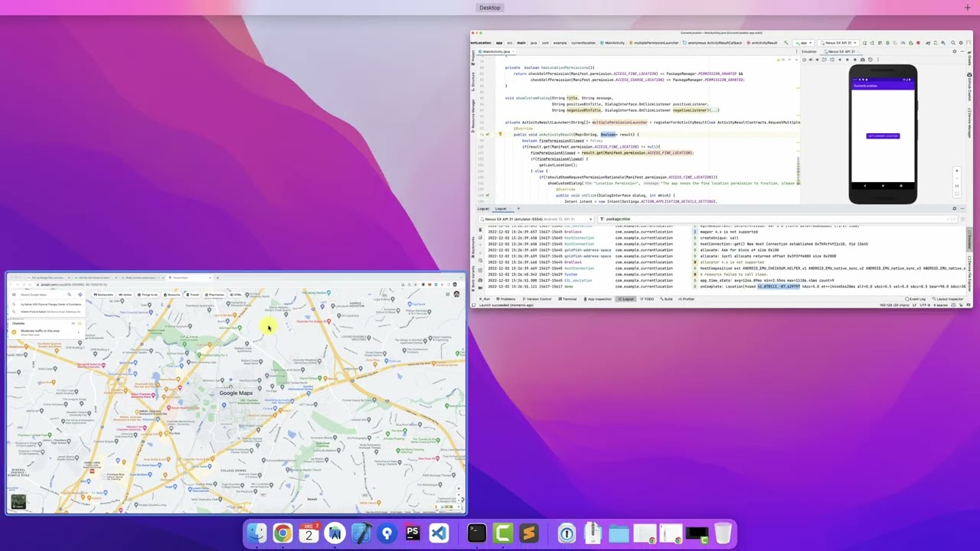The image size is (980, 551).
Task: Click the Layers thumbnail on the map
Action: click(x=18, y=501)
